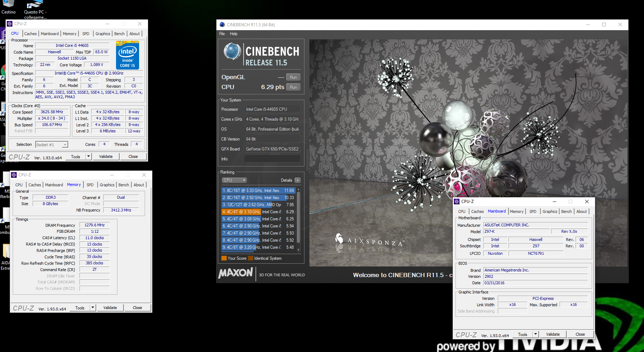Viewport: 644px width, 352px height.
Task: Click the BIOS version 2902 field
Action: pyautogui.click(x=536, y=276)
